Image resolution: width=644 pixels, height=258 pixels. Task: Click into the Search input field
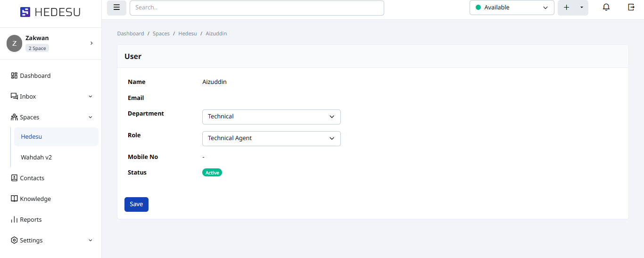(x=256, y=8)
